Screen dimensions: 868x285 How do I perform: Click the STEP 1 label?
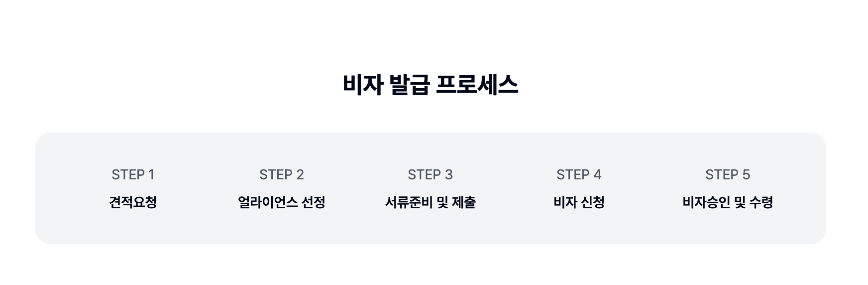[x=133, y=175]
